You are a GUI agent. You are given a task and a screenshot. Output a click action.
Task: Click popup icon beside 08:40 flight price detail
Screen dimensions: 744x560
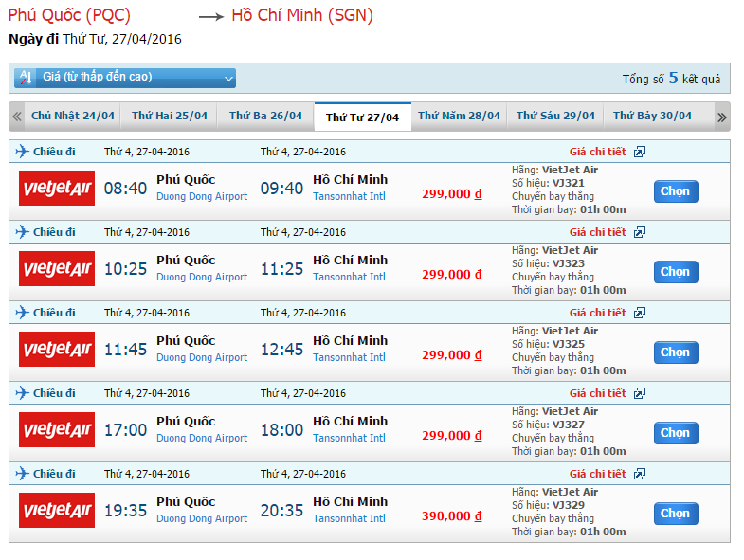640,152
